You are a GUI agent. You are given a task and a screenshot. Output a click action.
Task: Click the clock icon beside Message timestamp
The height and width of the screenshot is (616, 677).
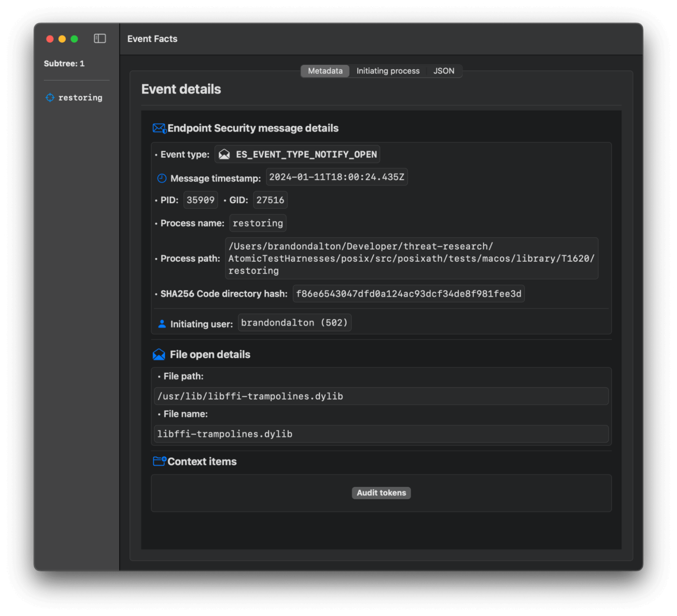point(161,178)
